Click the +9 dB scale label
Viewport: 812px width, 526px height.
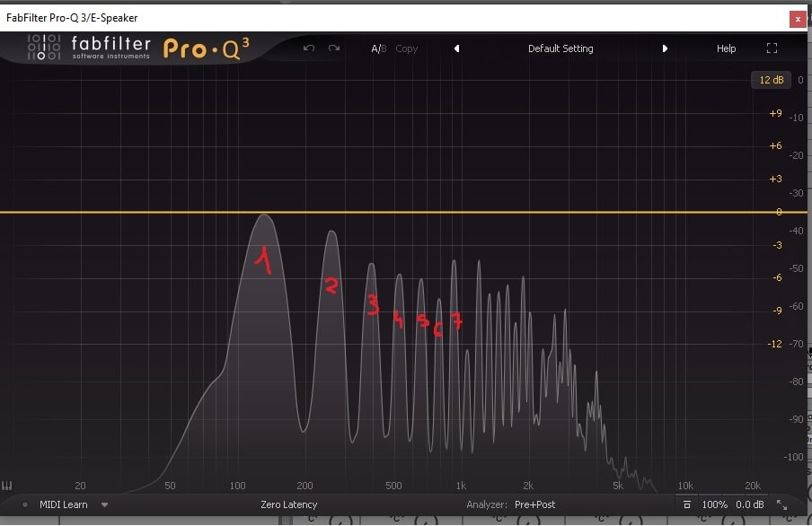775,113
